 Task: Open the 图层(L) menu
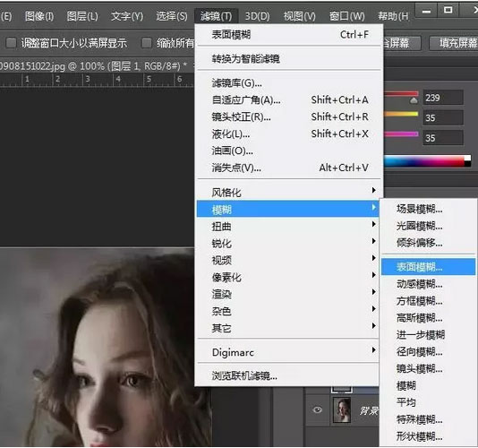pos(82,16)
